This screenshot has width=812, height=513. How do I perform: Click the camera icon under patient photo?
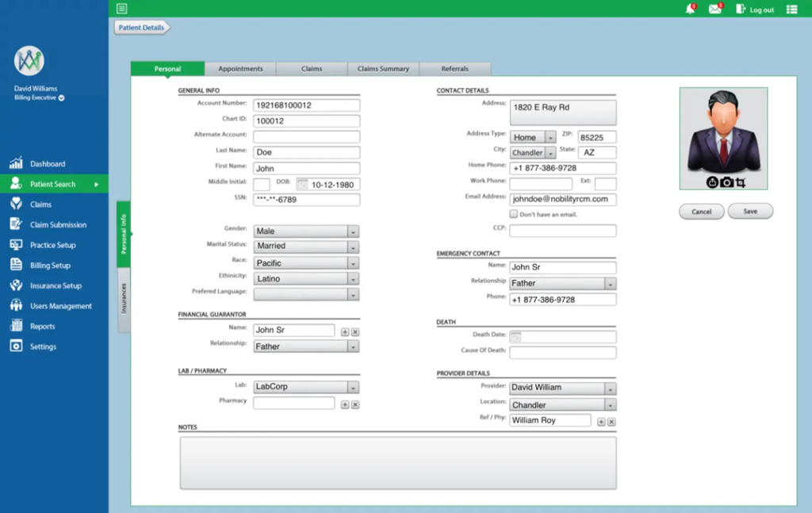coord(726,182)
